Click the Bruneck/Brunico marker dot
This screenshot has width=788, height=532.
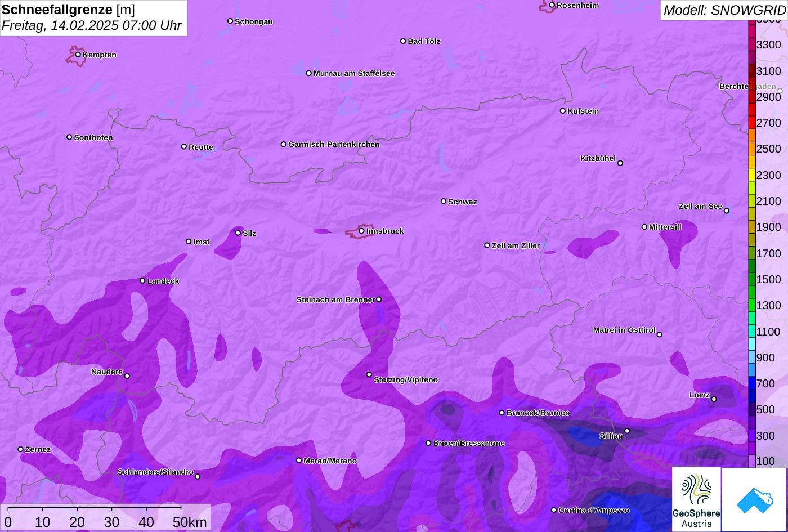tap(502, 413)
